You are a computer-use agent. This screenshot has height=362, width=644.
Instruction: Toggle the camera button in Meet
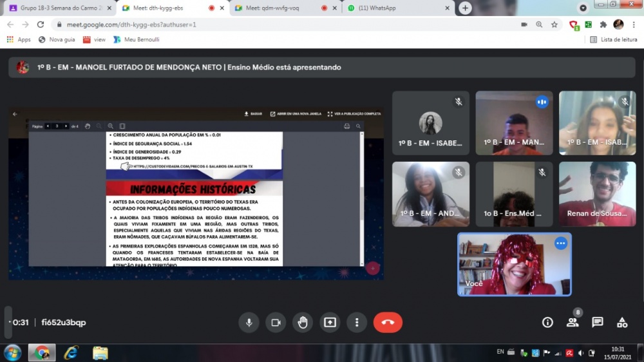(x=276, y=323)
